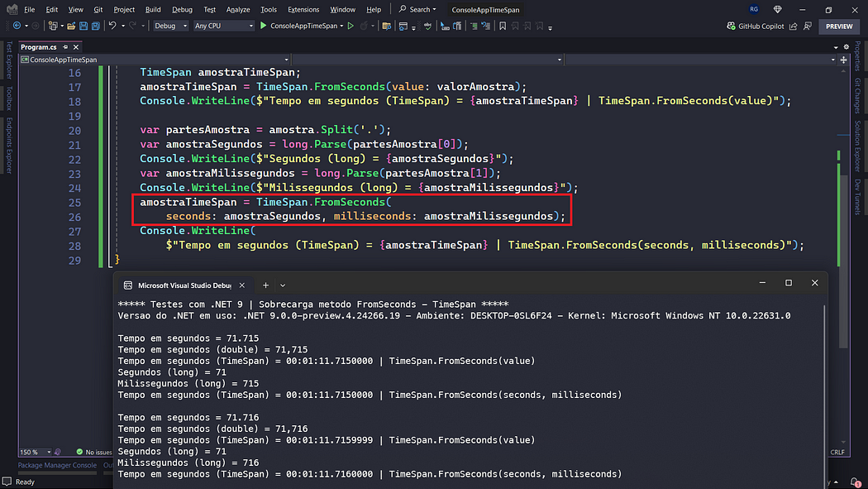Open the Analyze menu
868x489 pixels.
click(x=238, y=9)
